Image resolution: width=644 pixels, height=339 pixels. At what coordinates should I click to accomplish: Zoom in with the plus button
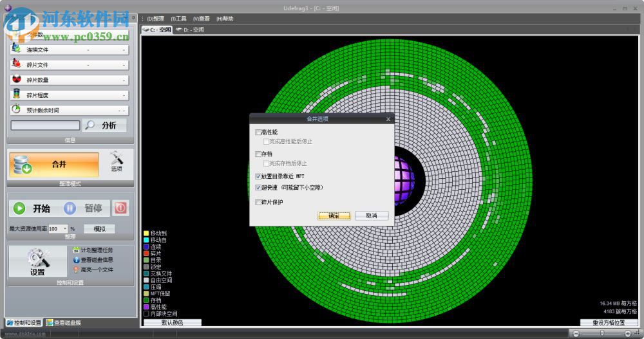point(627,333)
